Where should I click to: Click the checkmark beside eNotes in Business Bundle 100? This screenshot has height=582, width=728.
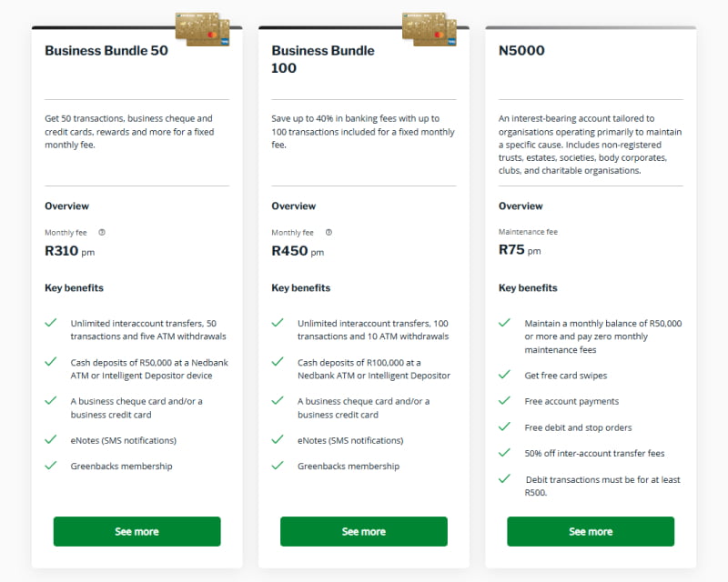[278, 439]
